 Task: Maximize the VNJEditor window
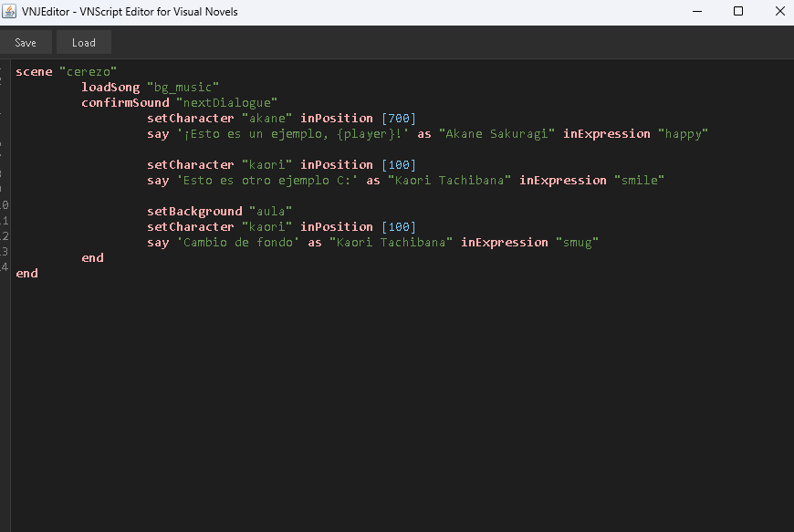pos(738,11)
